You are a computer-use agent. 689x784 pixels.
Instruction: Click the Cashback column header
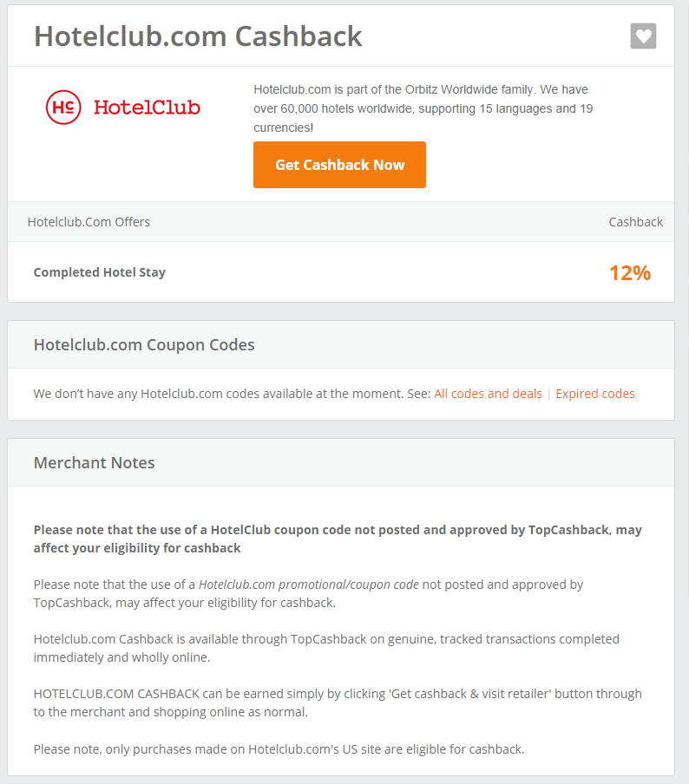click(x=635, y=222)
